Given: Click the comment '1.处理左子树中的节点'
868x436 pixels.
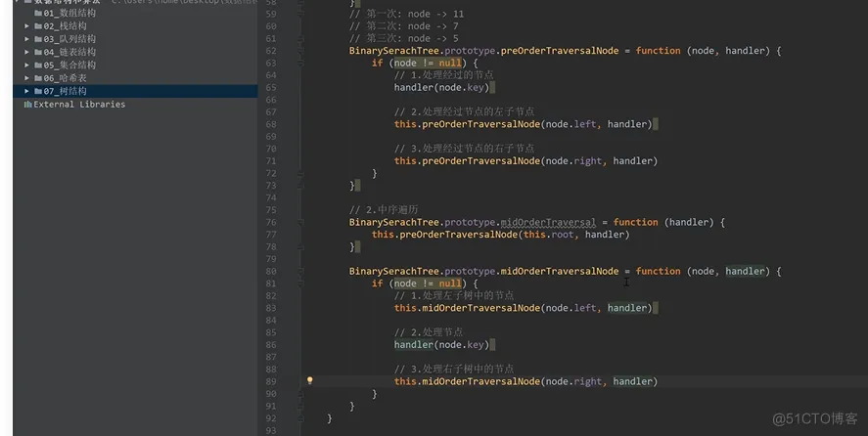Looking at the screenshot, I should (454, 295).
